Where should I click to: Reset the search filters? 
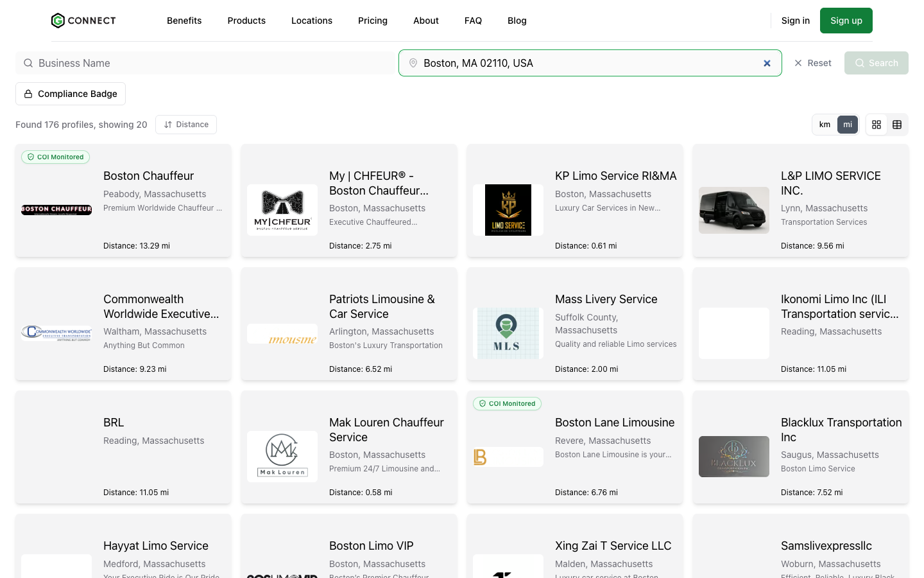tap(813, 63)
